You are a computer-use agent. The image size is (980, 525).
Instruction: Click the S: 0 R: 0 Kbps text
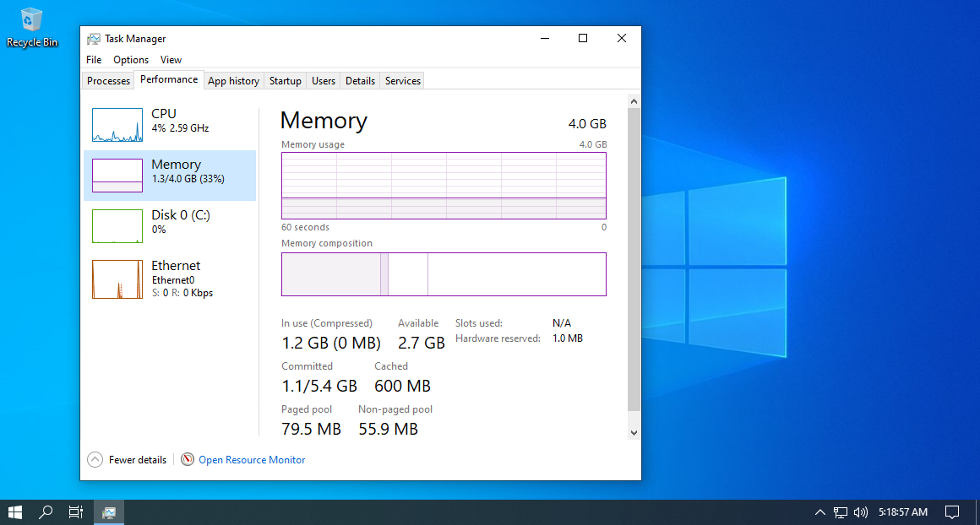click(182, 293)
